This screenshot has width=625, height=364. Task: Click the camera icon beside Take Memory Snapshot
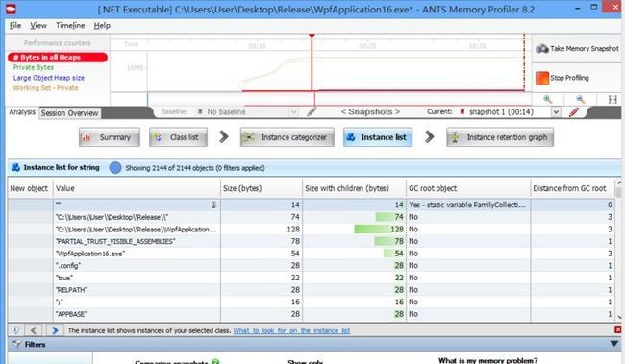click(x=541, y=49)
